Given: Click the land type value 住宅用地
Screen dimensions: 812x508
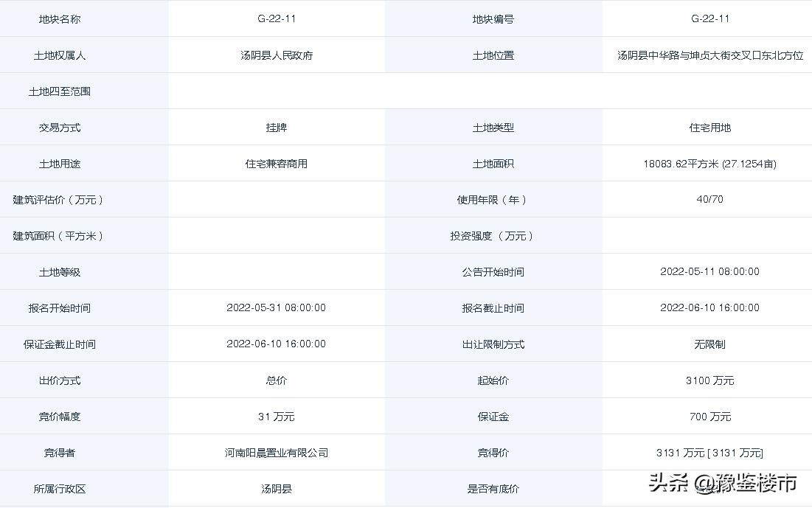Looking at the screenshot, I should (709, 127).
